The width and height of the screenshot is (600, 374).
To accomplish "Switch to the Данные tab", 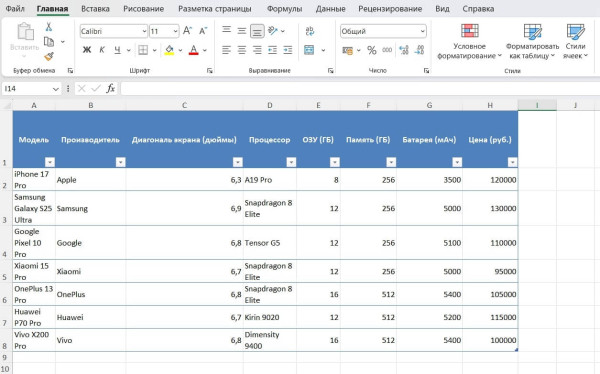I will [331, 8].
